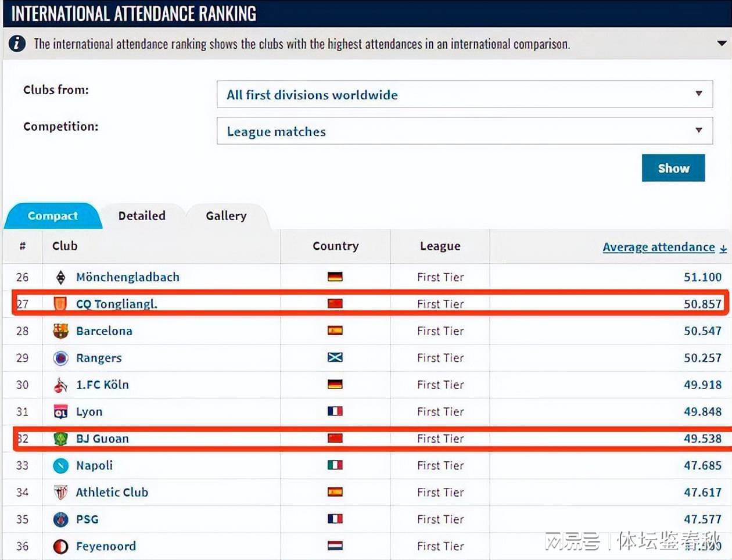Click the Spanish flag in Barcelona row
732x560 pixels.
pos(335,331)
